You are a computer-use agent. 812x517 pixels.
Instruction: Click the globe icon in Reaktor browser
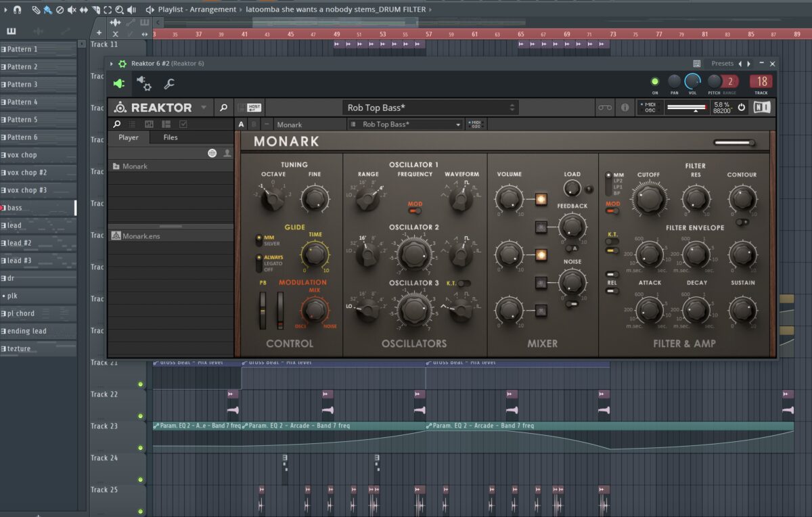212,154
